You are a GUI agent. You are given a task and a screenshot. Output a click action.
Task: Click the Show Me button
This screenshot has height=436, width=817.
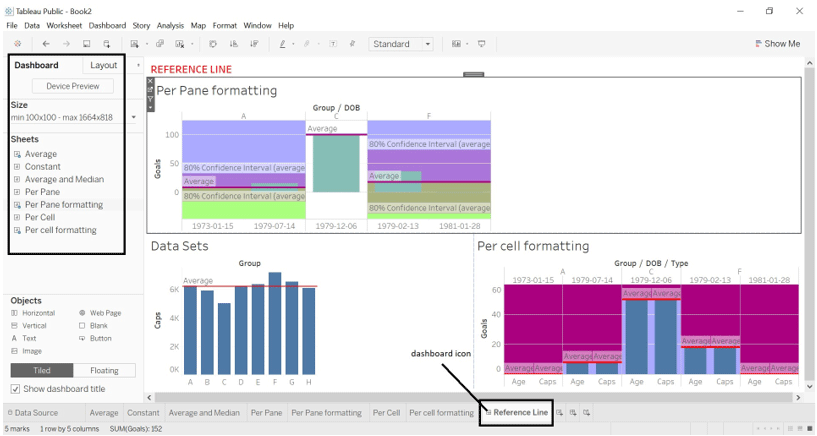click(x=777, y=44)
